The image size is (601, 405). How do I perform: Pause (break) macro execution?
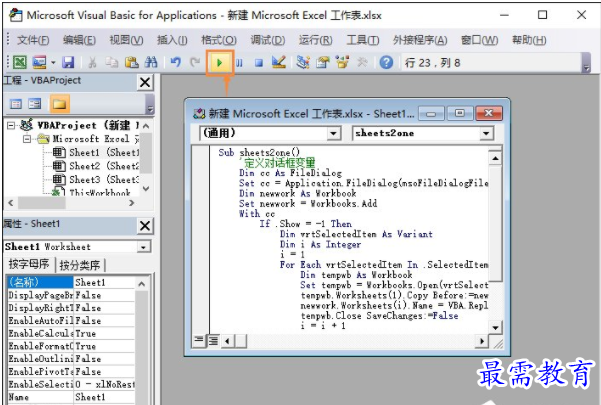[x=239, y=62]
